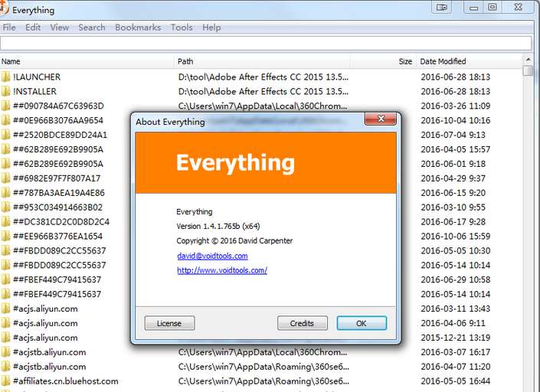Screen dimensions: 540x392
Task: Select the ##0E966B3076AA9654 entry name
Action: coord(58,120)
